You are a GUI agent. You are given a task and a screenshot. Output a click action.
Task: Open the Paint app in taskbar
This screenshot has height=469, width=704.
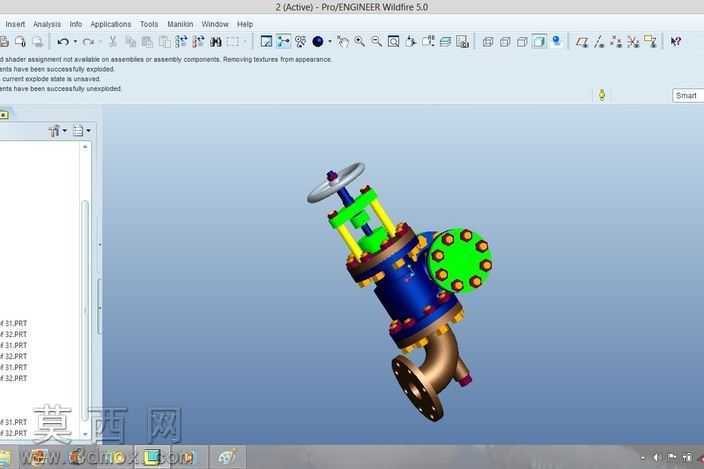coord(227,457)
